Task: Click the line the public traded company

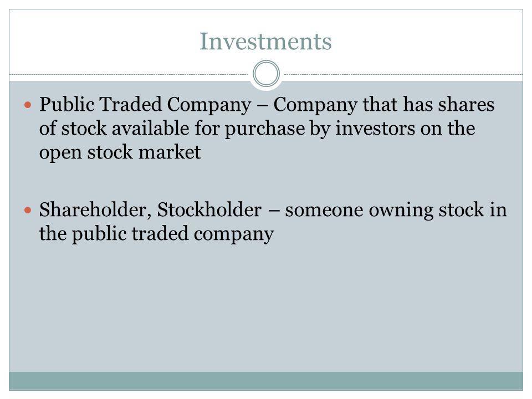Action: (x=156, y=234)
